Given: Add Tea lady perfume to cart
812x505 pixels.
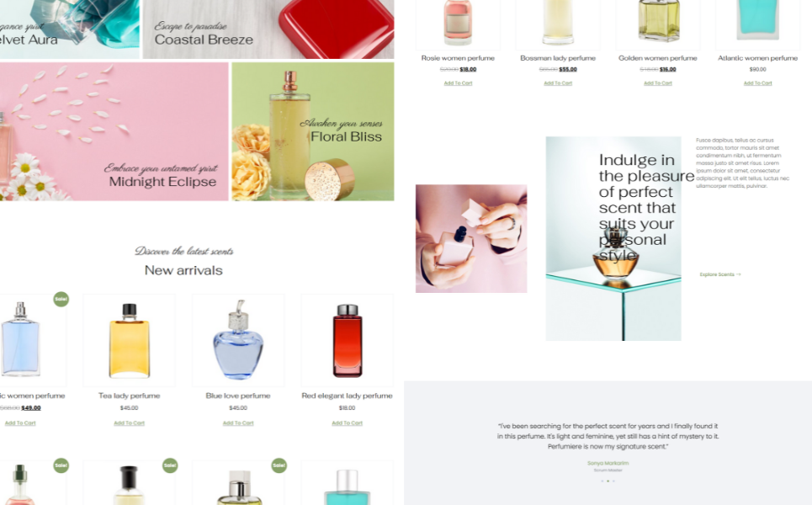Looking at the screenshot, I should pyautogui.click(x=129, y=423).
